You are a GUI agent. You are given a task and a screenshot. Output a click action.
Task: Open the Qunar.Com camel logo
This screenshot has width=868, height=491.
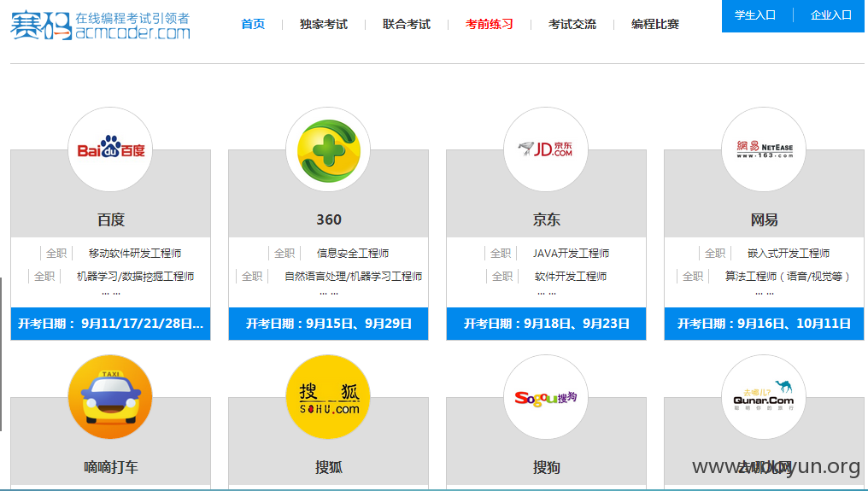coord(764,397)
